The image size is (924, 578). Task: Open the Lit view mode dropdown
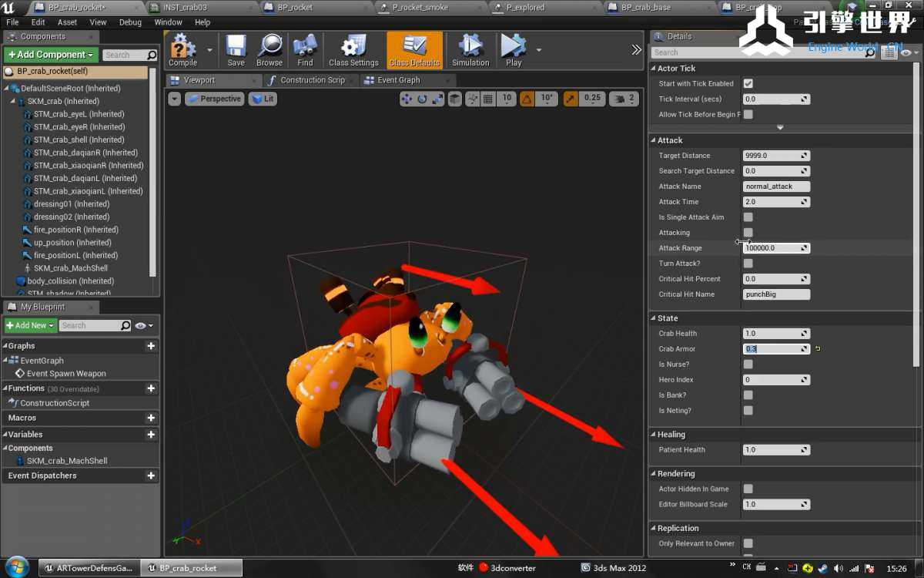(x=263, y=99)
